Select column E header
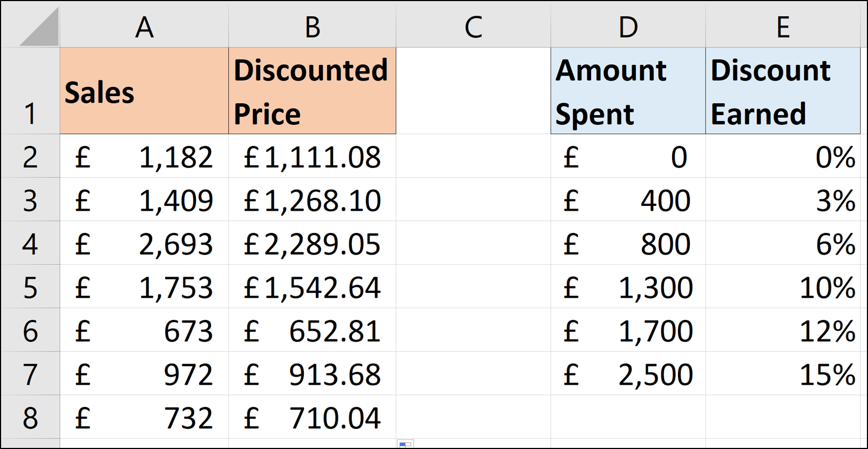Viewport: 868px width, 449px height. tap(783, 26)
